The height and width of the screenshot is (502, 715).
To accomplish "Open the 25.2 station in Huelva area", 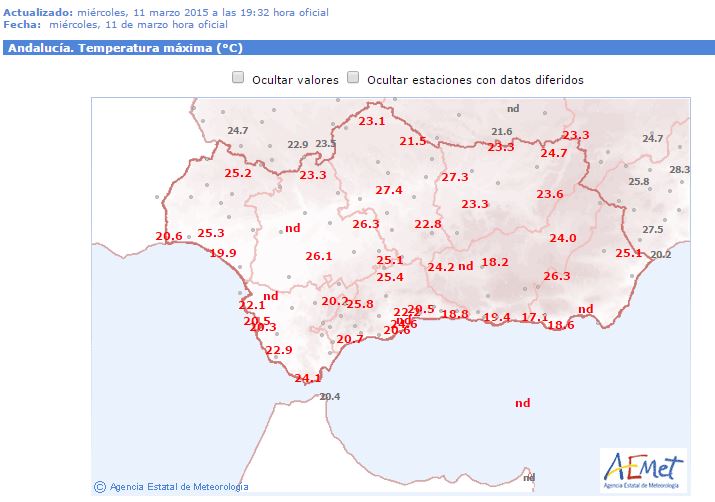I will coord(238,173).
